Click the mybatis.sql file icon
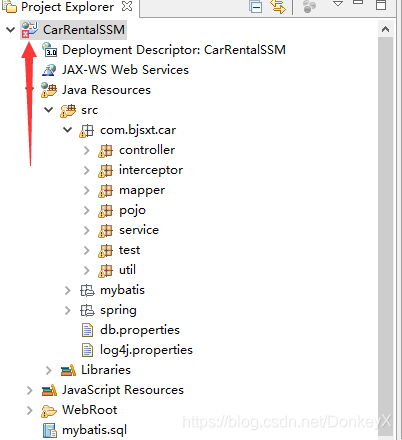Screen dimensions: 402x440 tap(50, 430)
